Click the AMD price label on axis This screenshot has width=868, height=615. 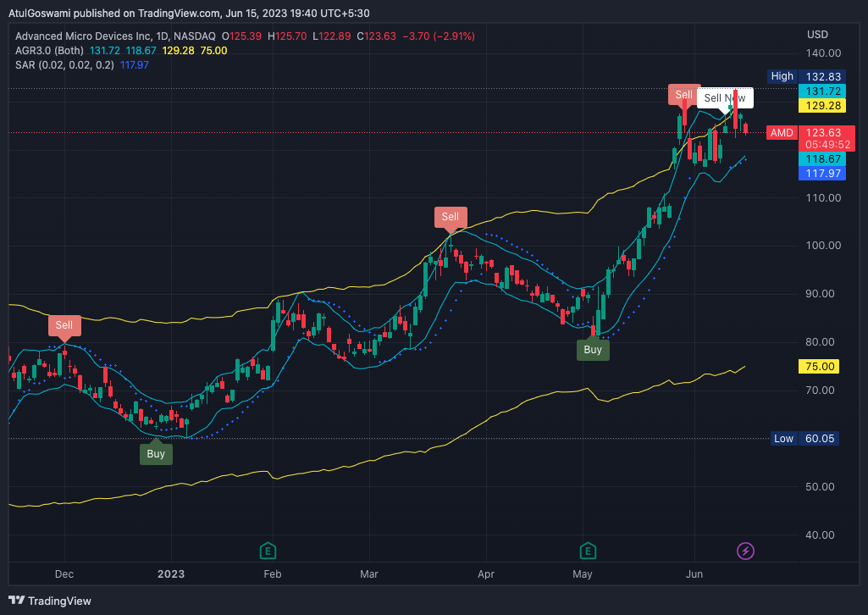(782, 133)
